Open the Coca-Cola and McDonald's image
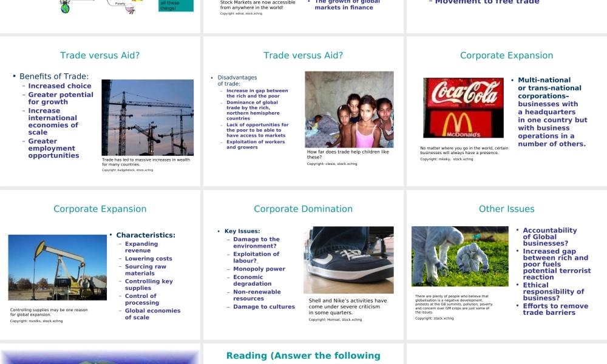The height and width of the screenshot is (364, 607). point(462,108)
